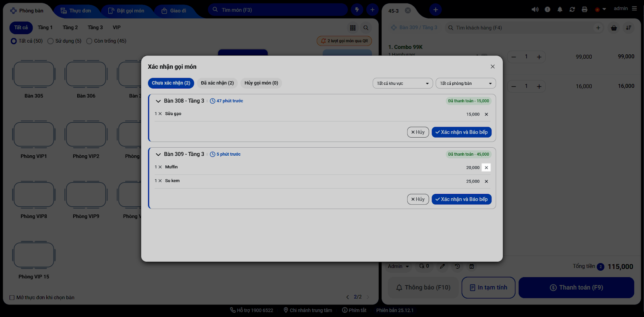Click the table search magnifier icon
This screenshot has height=317, width=644.
pyautogui.click(x=366, y=28)
